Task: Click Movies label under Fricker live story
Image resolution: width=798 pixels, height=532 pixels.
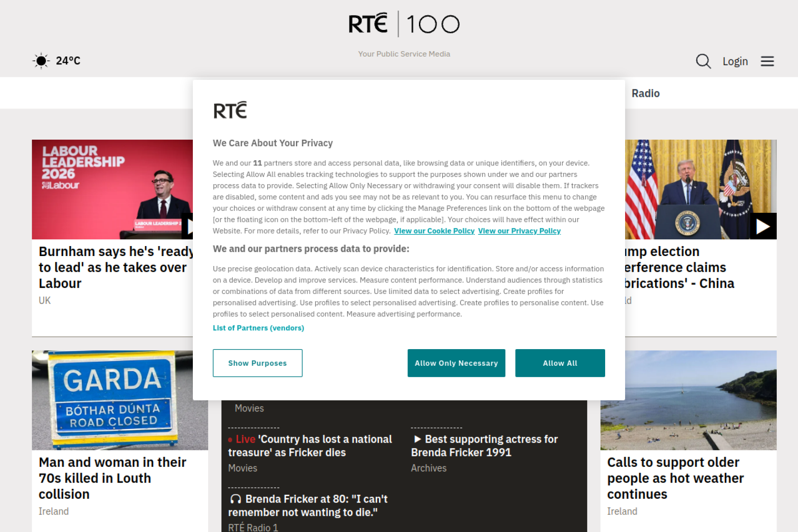Action: (243, 468)
